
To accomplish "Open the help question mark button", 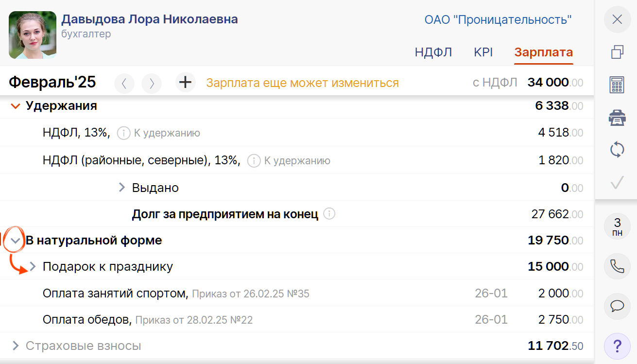I will click(617, 346).
